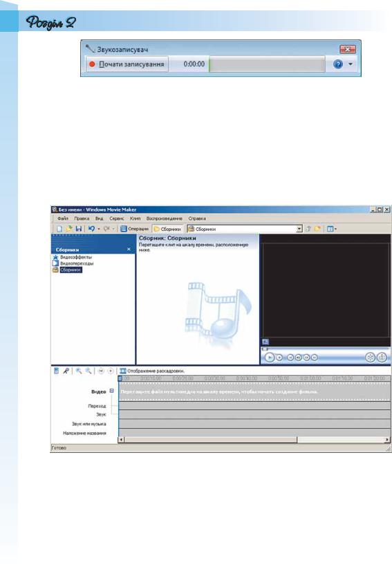Create a new project in Movie Maker
This screenshot has height=567, width=392.
click(59, 229)
